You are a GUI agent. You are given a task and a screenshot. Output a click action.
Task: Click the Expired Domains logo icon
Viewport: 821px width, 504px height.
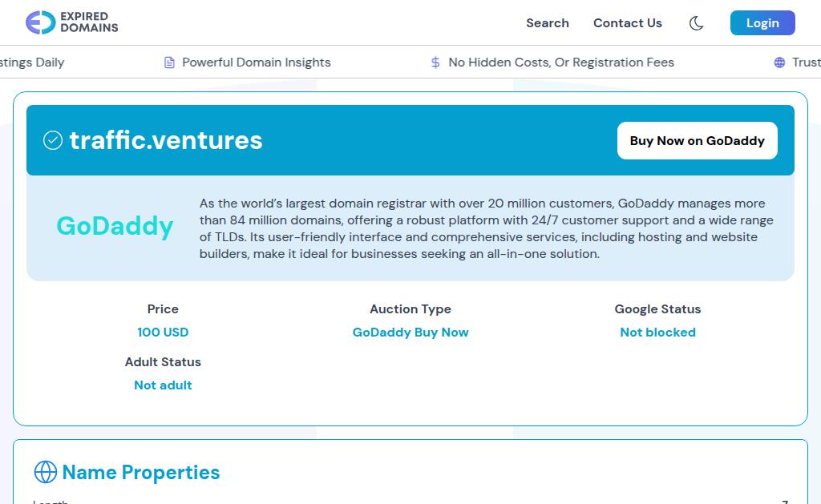[40, 22]
